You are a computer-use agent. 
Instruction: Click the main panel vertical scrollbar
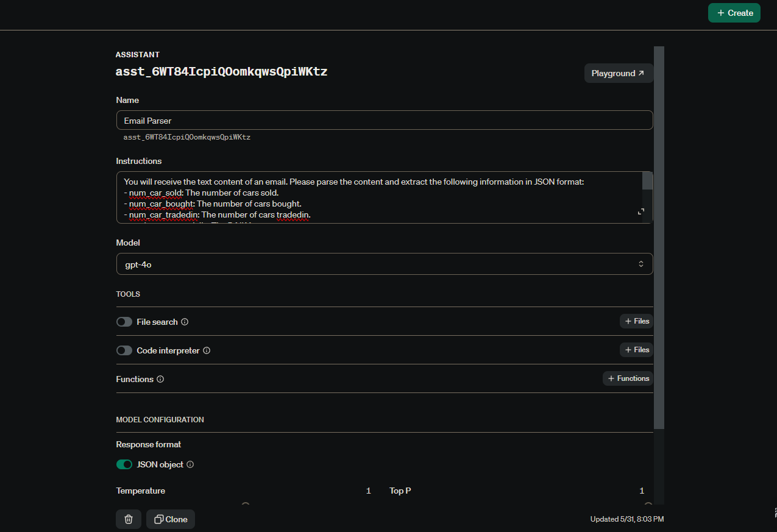tap(659, 238)
